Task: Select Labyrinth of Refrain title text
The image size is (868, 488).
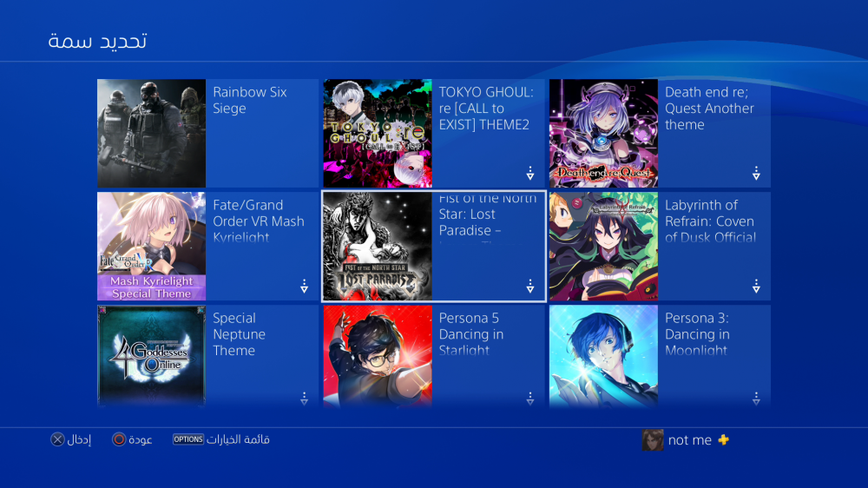Action: coord(710,221)
